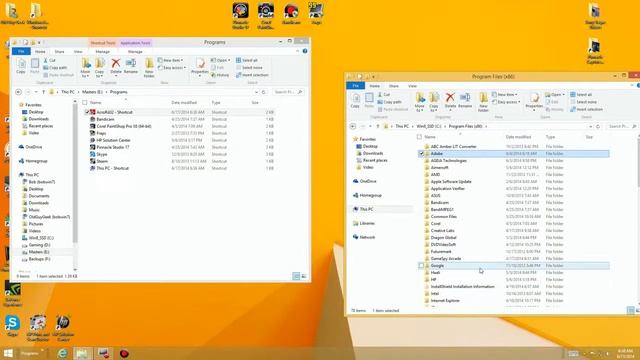Open Internet Explorer from the taskbar
Viewport: 640px width, 360px height.
point(62,353)
